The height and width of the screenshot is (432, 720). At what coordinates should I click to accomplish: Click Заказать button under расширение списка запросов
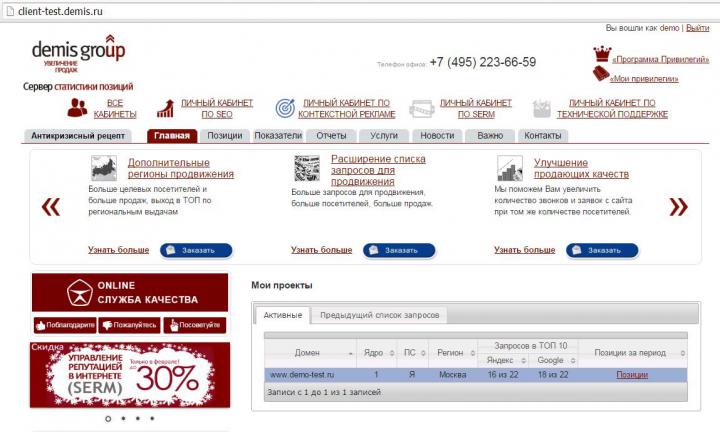coord(399,250)
